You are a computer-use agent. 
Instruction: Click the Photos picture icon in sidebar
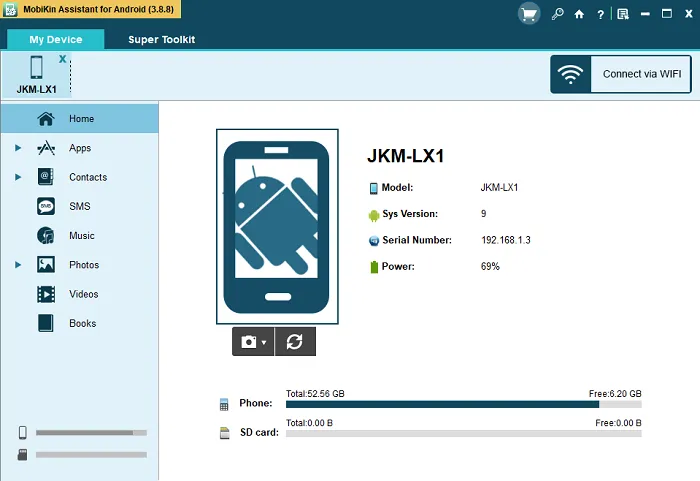[46, 265]
